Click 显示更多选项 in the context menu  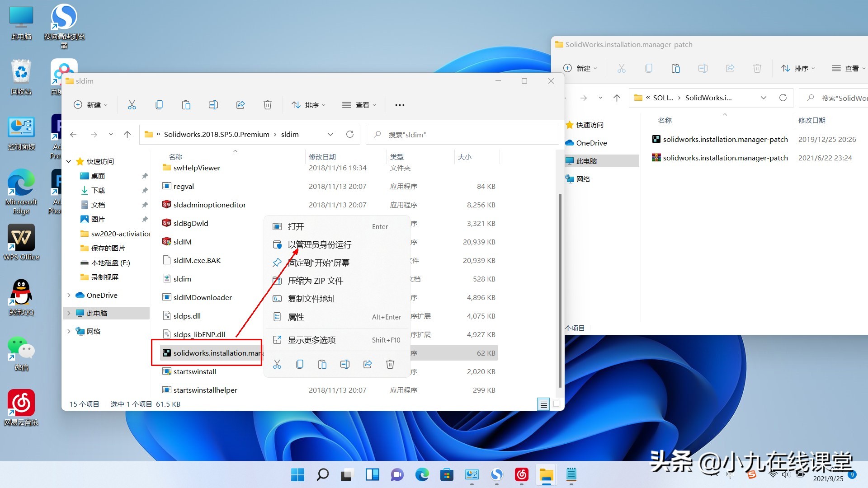click(x=312, y=340)
